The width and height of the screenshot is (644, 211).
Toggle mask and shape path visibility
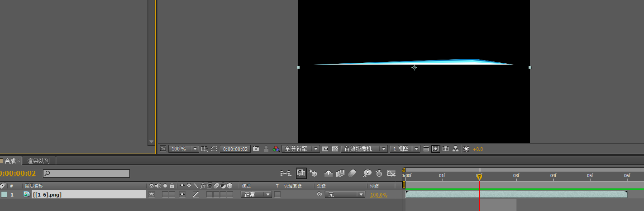click(215, 149)
